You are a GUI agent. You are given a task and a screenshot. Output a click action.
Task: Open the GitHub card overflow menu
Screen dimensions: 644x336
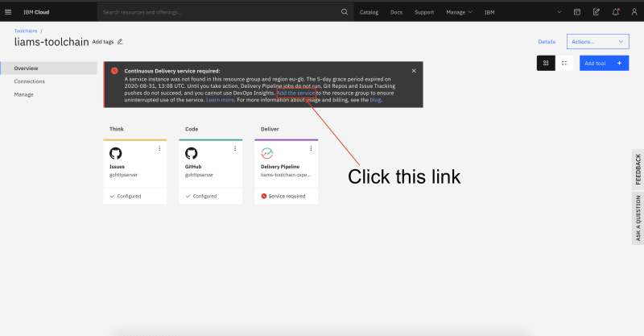(235, 148)
